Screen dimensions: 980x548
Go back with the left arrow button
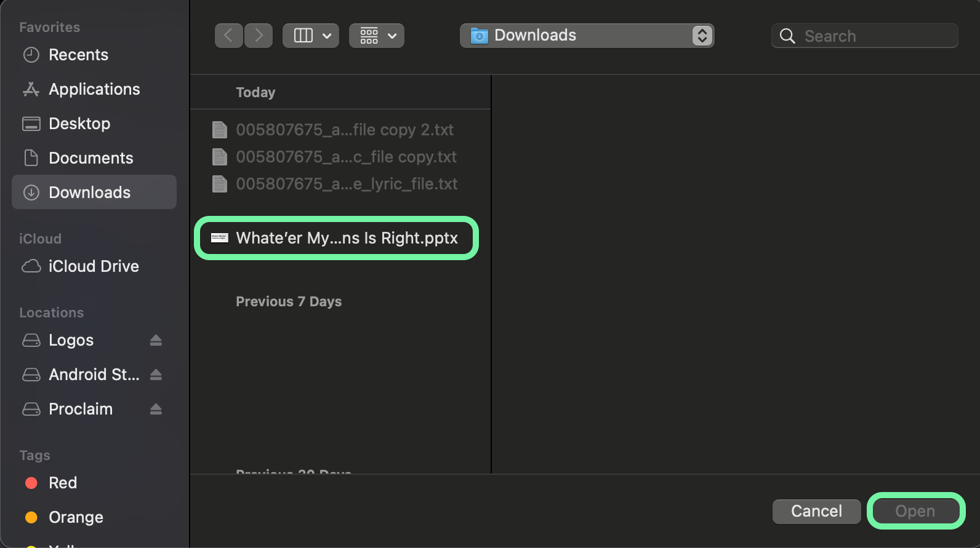228,36
